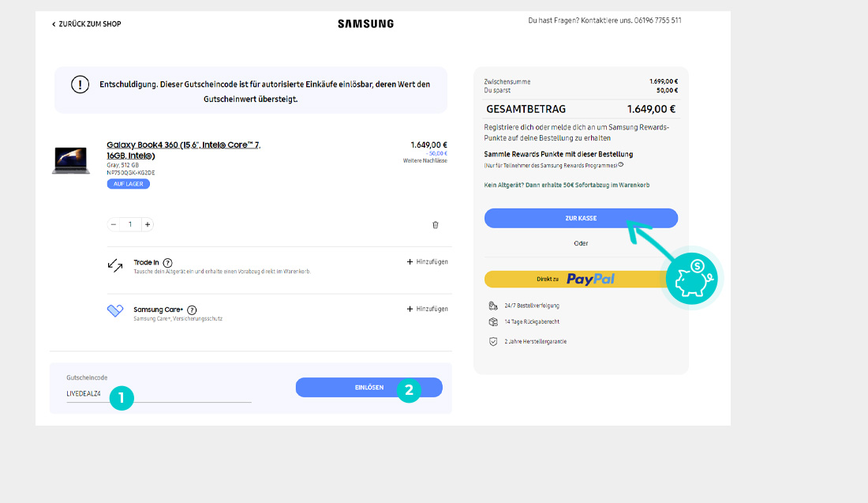
Task: View the Galaxy Book4 laptop thumbnail
Action: pyautogui.click(x=71, y=160)
